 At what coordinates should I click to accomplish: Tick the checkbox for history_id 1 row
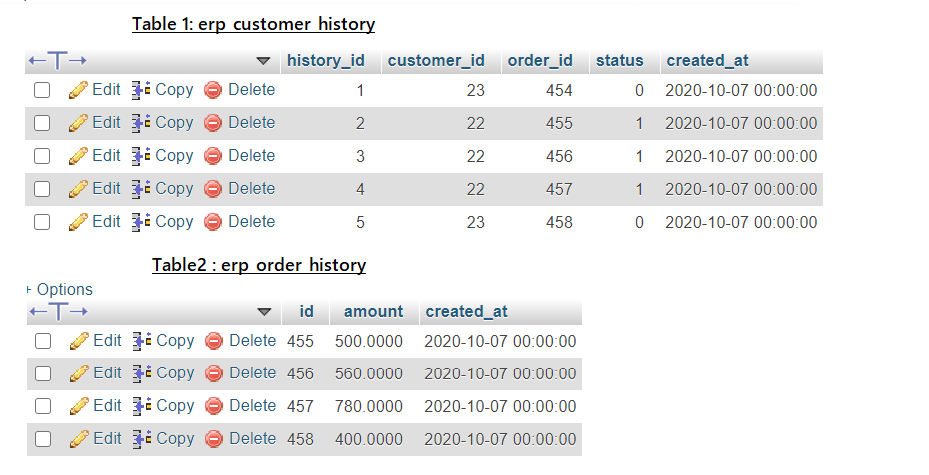[42, 90]
